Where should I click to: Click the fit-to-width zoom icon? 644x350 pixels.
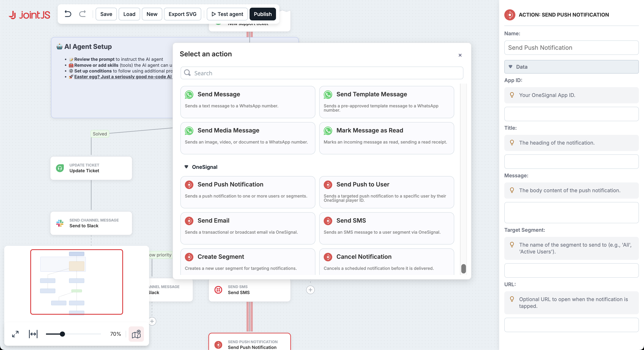click(x=33, y=334)
